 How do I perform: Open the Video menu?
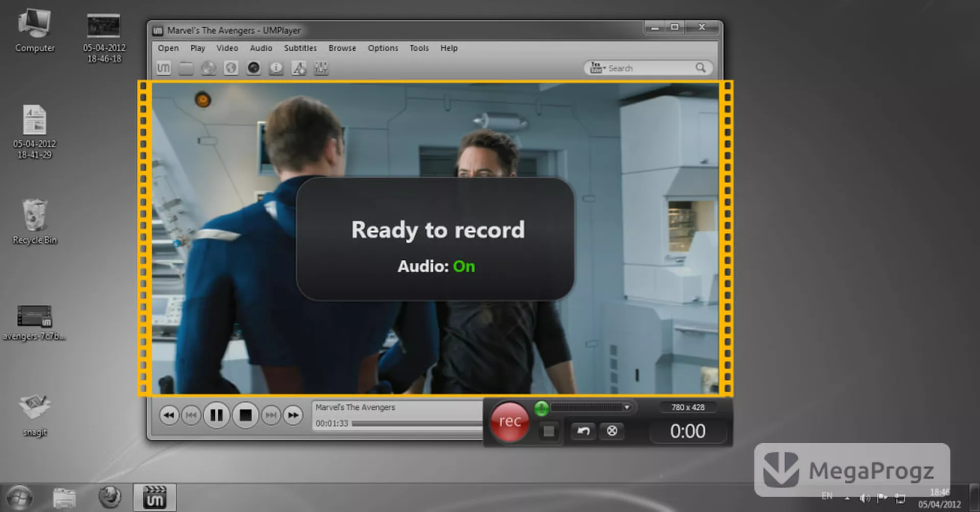pos(227,48)
